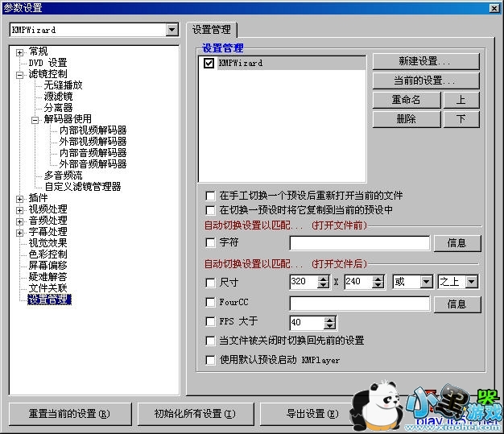Tick the 尺寸 checkbox

coord(210,283)
